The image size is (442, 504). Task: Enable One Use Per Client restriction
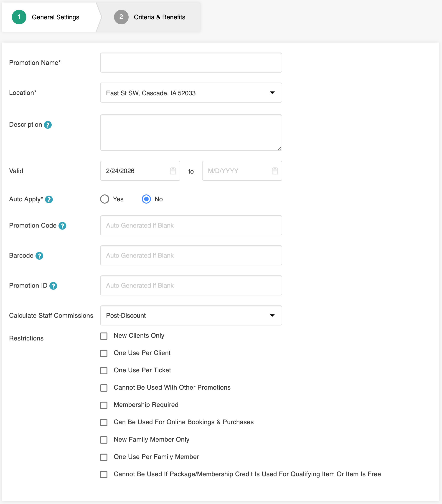point(104,353)
